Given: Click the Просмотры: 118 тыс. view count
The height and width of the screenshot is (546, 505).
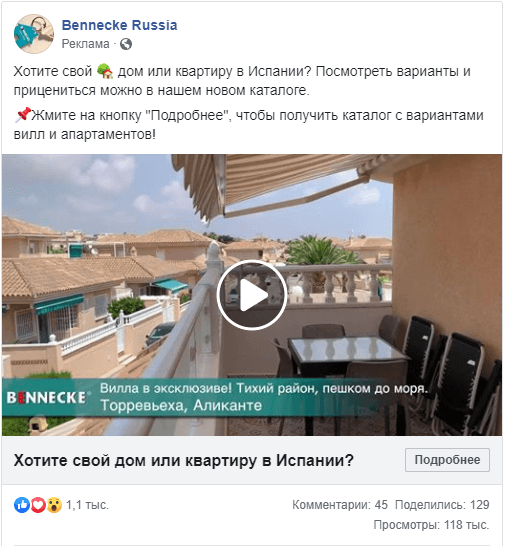Looking at the screenshot, I should (x=432, y=524).
